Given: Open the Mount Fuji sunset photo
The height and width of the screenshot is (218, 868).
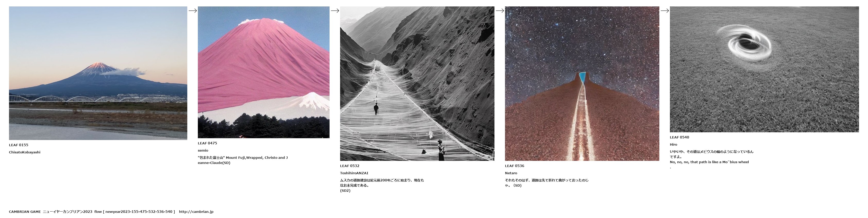Looking at the screenshot, I should point(98,73).
